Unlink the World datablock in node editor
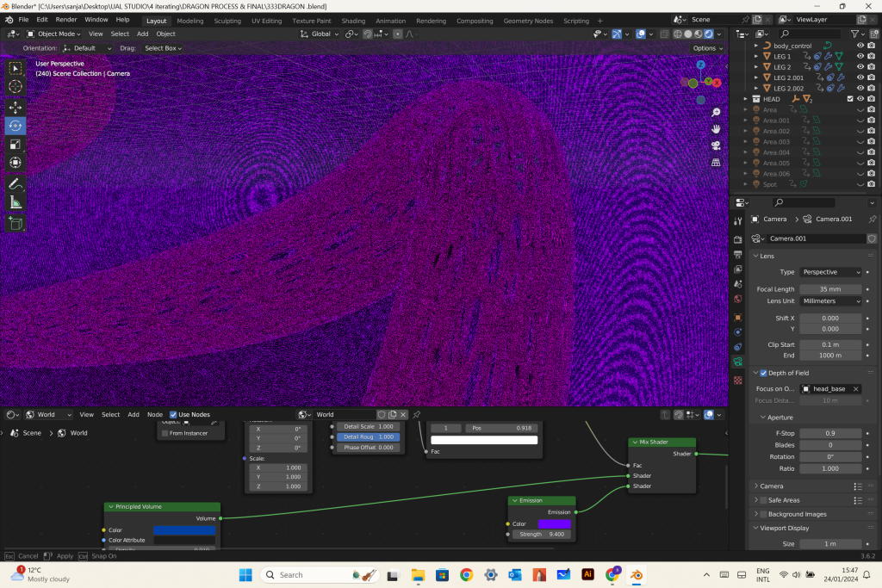 click(403, 415)
